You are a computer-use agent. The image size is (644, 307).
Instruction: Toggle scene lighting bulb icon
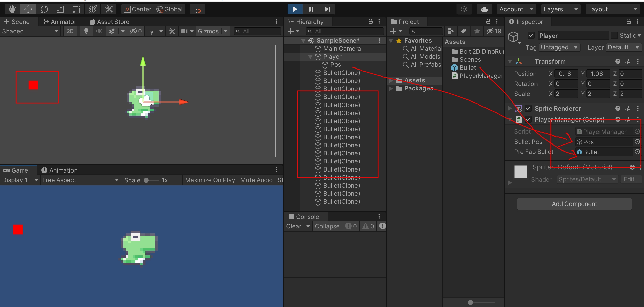coord(86,31)
